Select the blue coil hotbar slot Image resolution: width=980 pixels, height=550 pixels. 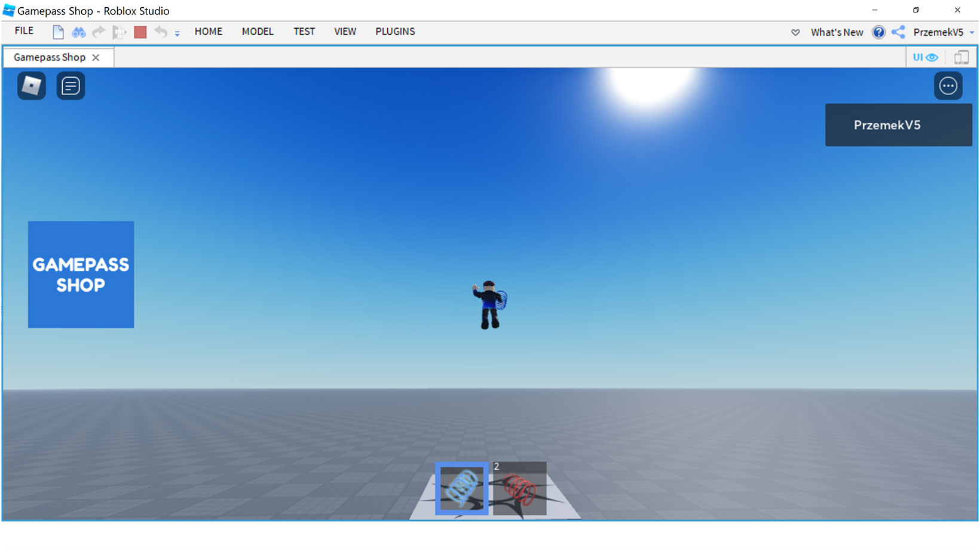(462, 488)
